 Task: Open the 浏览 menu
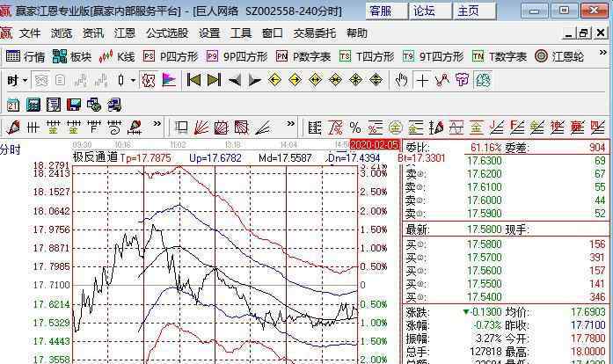tap(62, 33)
